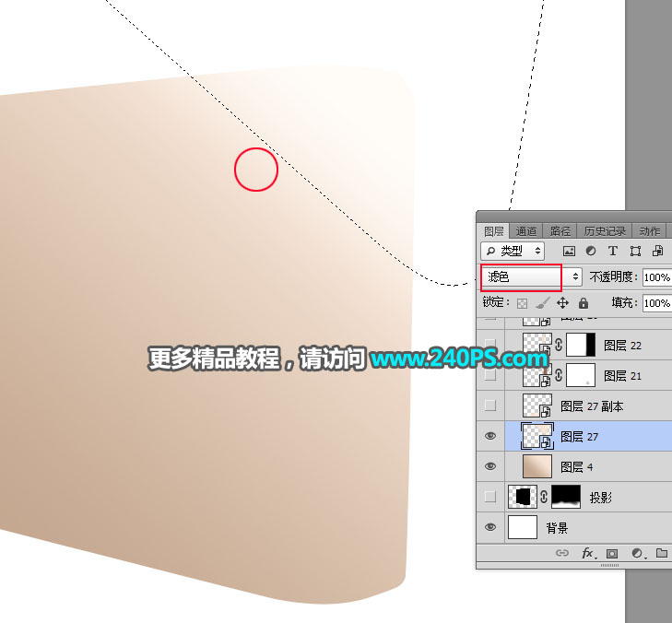672x623 pixels.
Task: Click the mask link icon on 投影 layer
Action: (544, 497)
